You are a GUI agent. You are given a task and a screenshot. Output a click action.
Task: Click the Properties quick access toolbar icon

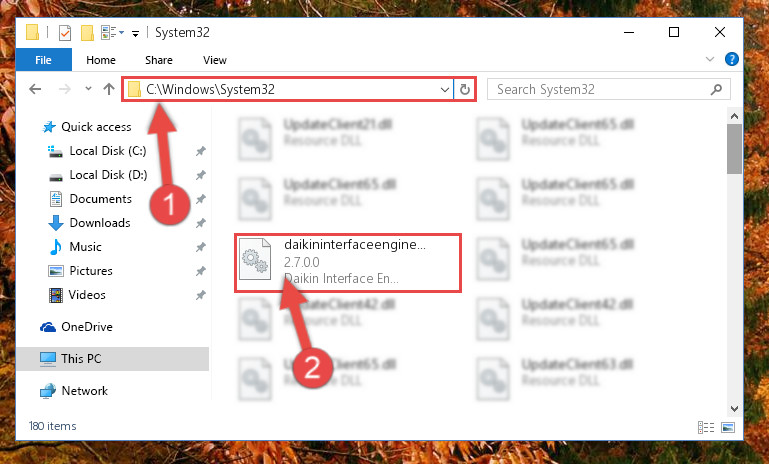coord(65,33)
